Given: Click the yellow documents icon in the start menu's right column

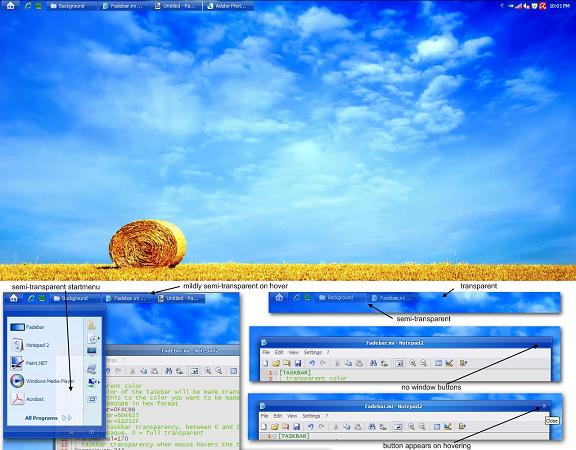Looking at the screenshot, I should click(91, 325).
